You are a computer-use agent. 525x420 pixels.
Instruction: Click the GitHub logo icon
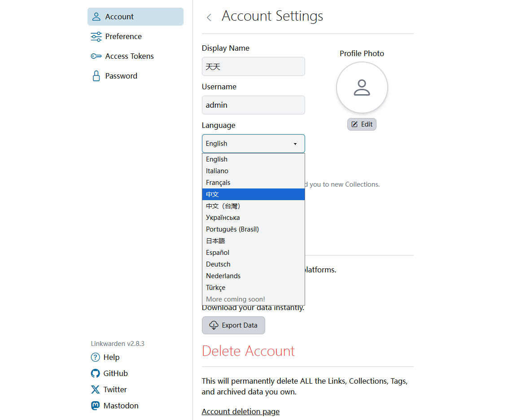pyautogui.click(x=96, y=373)
